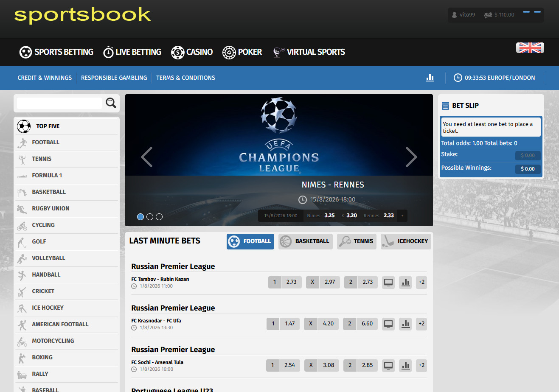Image resolution: width=559 pixels, height=392 pixels.
Task: Open Live Betting main menu
Action: pyautogui.click(x=132, y=52)
